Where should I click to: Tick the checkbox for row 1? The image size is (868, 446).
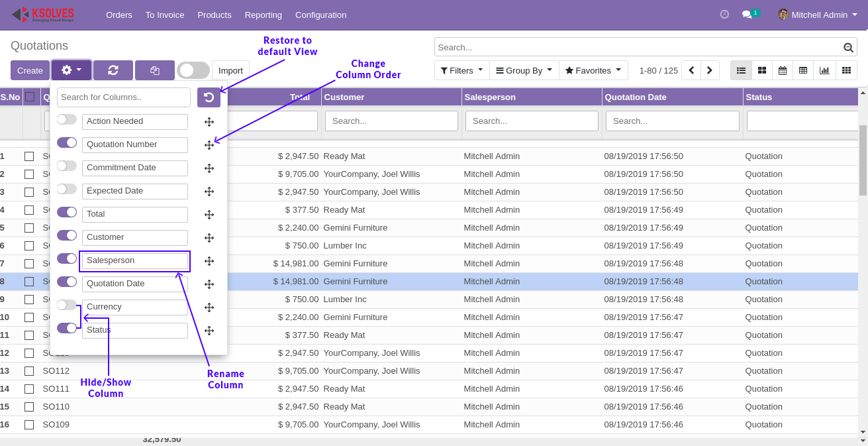(29, 156)
